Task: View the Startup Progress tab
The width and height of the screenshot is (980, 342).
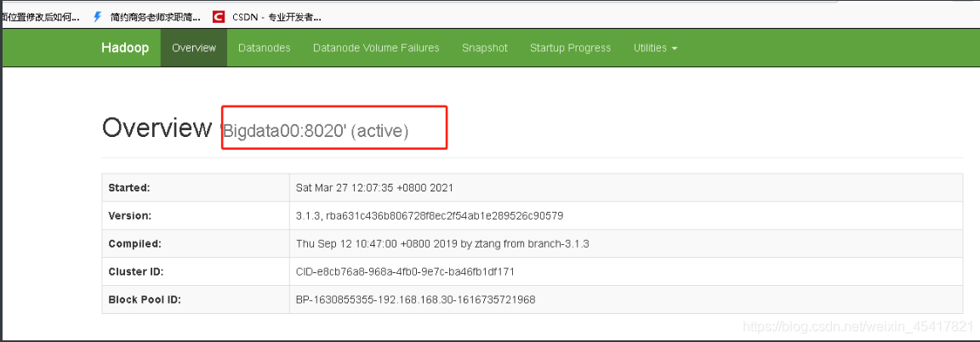Action: pyautogui.click(x=570, y=48)
